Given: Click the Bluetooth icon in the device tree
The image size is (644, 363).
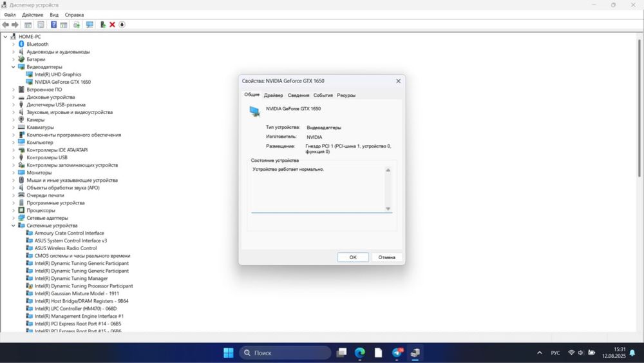Looking at the screenshot, I should pyautogui.click(x=21, y=44).
